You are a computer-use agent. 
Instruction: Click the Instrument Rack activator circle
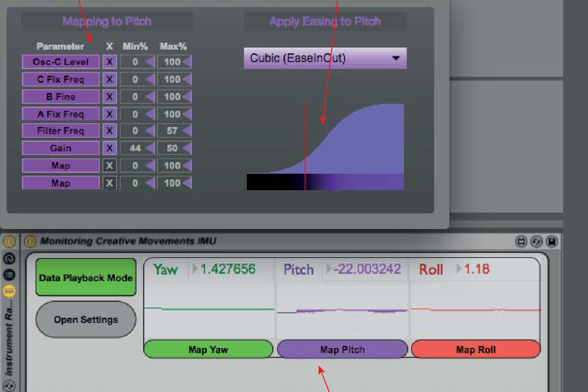9,241
